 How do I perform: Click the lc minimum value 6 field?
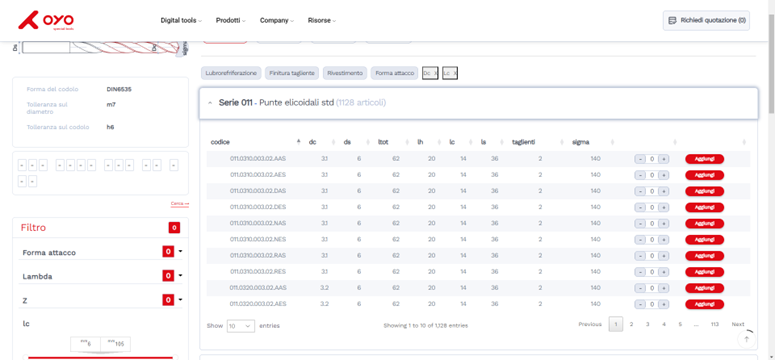86,344
